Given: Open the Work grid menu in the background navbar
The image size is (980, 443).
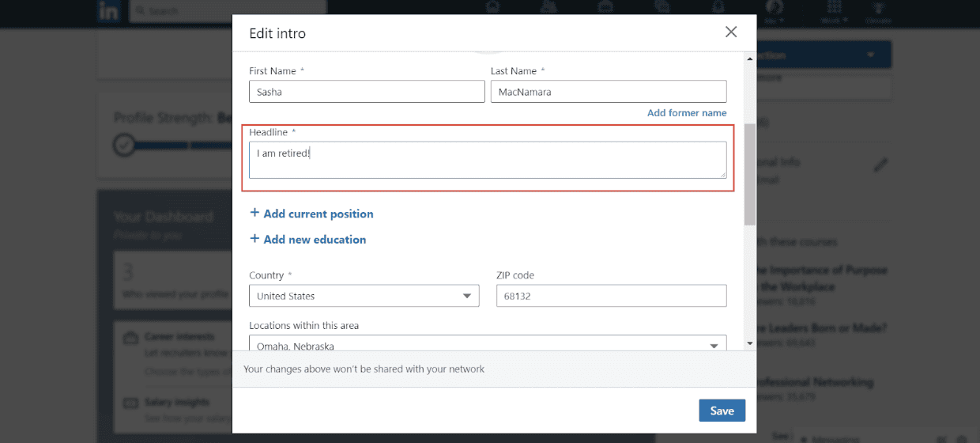Looking at the screenshot, I should point(835,10).
